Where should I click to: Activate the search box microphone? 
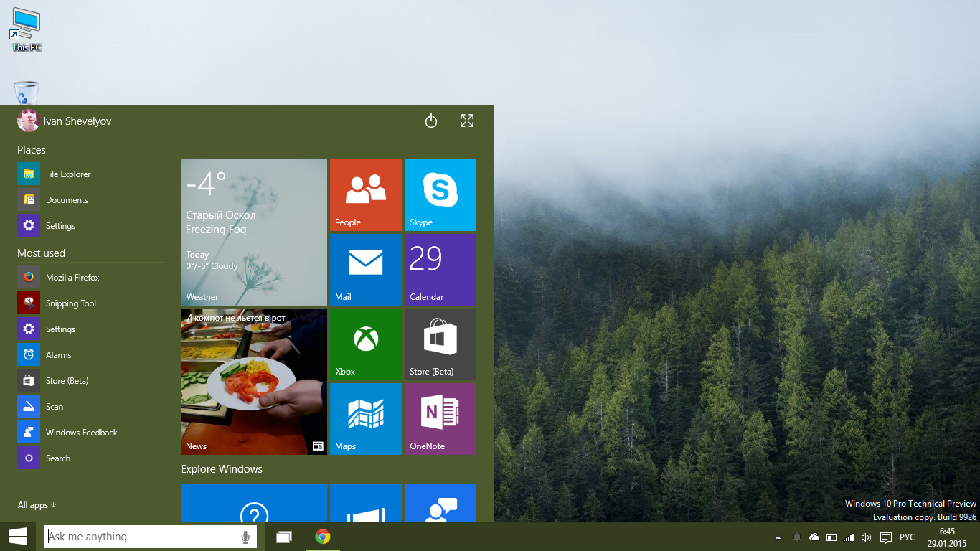pos(245,537)
